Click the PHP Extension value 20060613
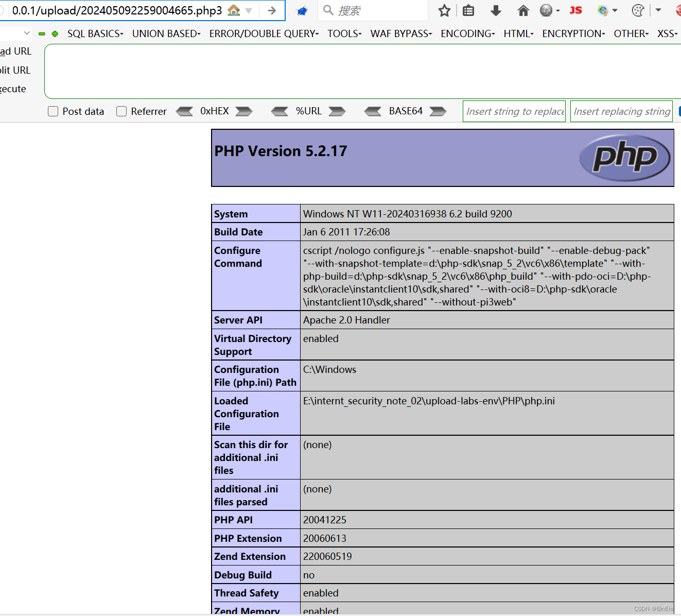The image size is (681, 616). click(x=325, y=538)
